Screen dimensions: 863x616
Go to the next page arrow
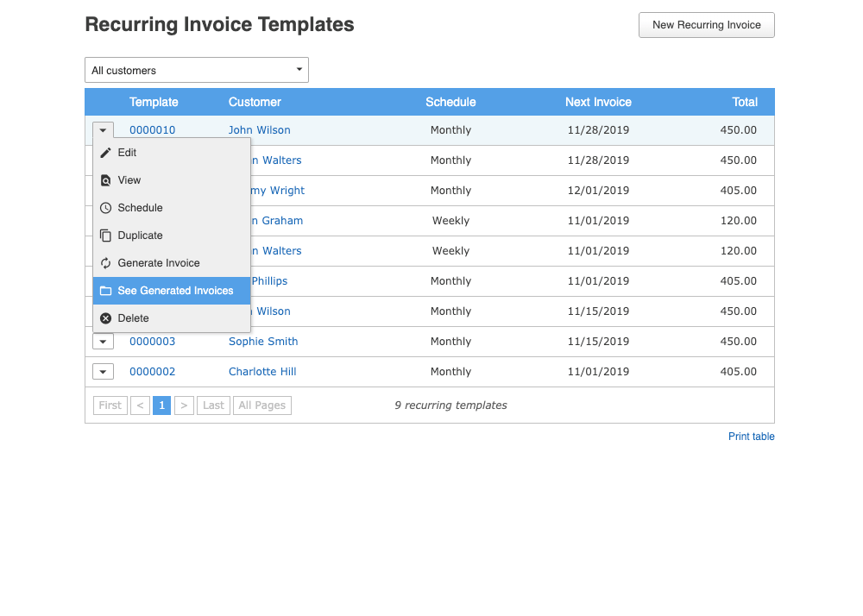[184, 405]
